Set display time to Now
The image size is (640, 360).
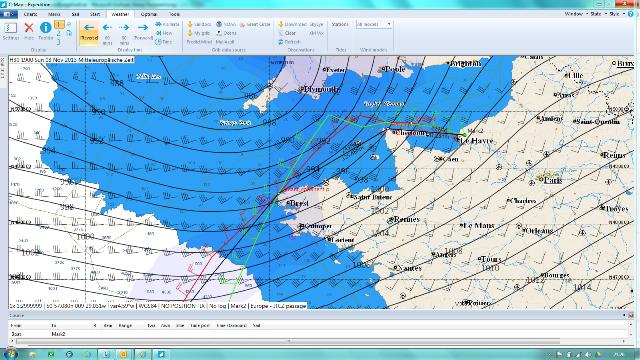[x=164, y=33]
